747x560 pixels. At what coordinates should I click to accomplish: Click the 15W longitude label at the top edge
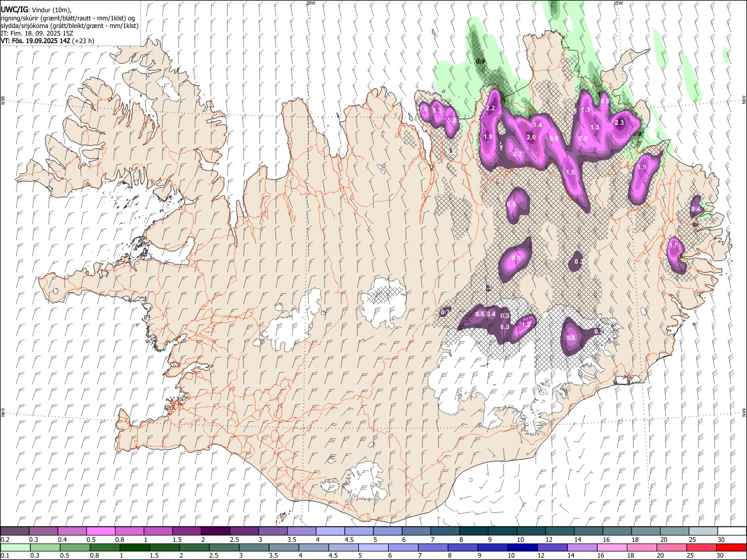click(x=618, y=3)
